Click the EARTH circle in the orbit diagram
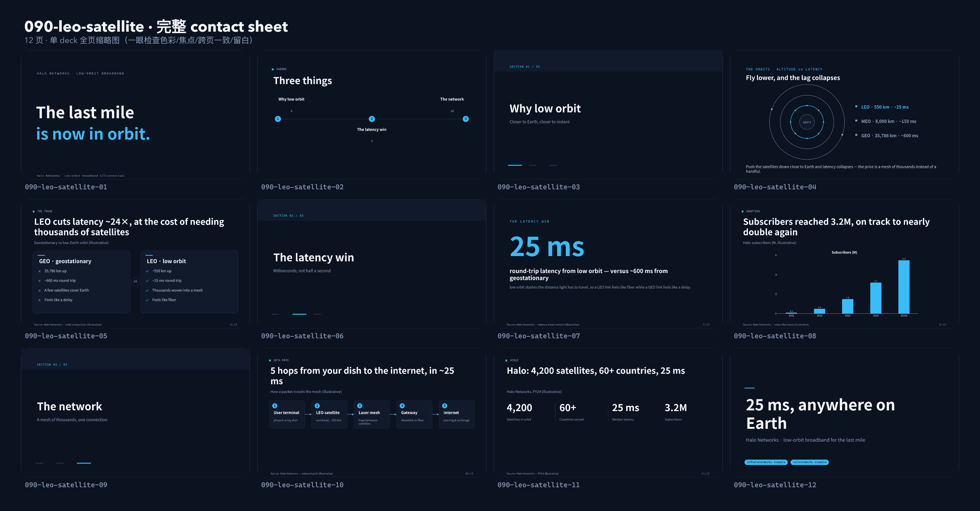The width and height of the screenshot is (980, 511). [x=807, y=122]
